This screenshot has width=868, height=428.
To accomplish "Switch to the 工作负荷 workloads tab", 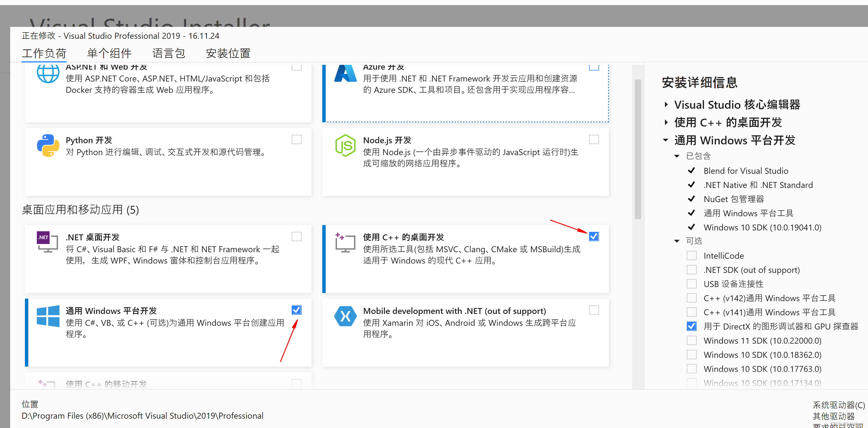I will [x=44, y=53].
